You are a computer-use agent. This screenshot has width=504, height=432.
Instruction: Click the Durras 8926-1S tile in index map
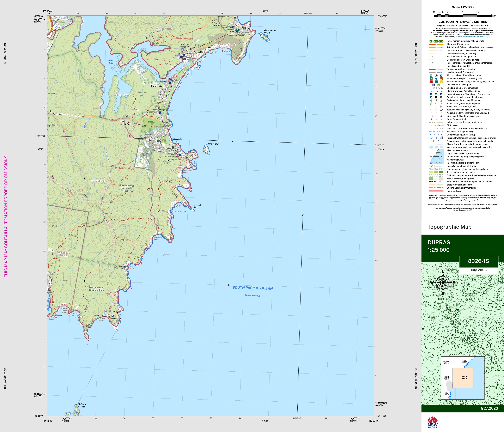tap(463, 378)
